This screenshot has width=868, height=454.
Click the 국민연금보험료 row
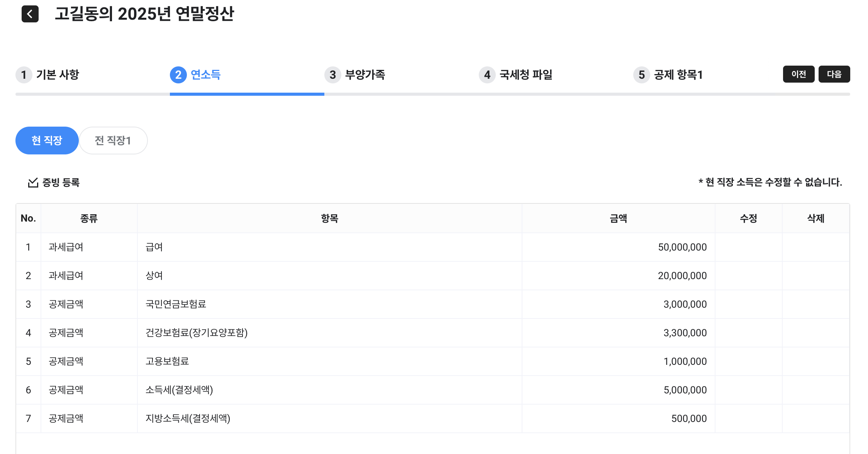coord(176,304)
